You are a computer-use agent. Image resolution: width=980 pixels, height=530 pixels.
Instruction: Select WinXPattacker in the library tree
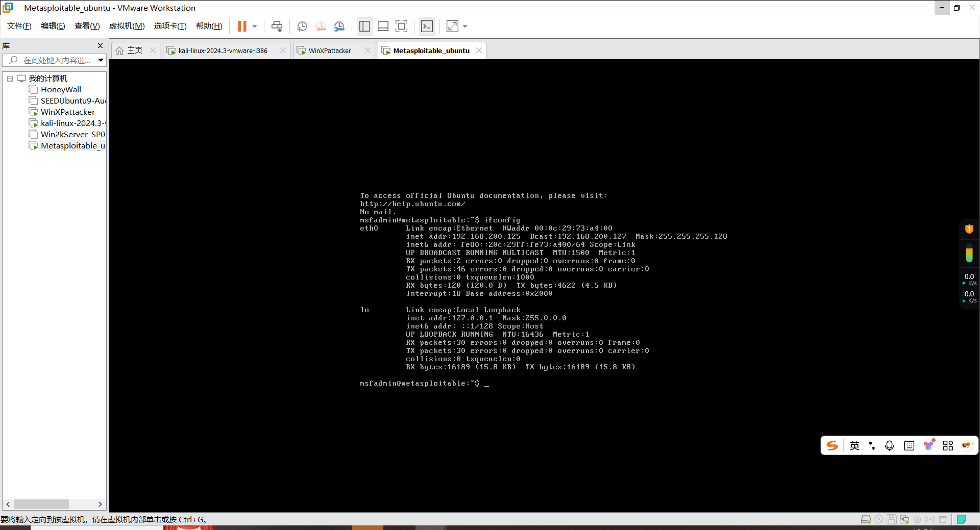[68, 112]
